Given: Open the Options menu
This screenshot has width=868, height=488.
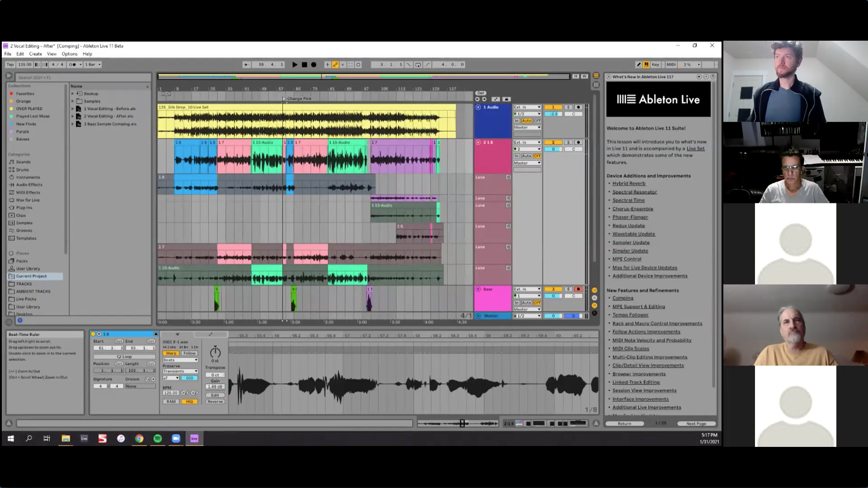Looking at the screenshot, I should tap(69, 54).
